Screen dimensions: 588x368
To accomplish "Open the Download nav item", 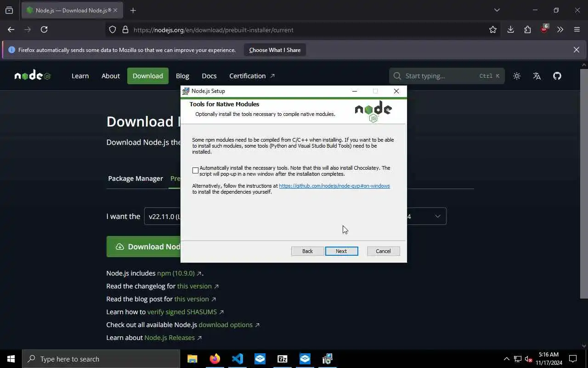I will (148, 76).
